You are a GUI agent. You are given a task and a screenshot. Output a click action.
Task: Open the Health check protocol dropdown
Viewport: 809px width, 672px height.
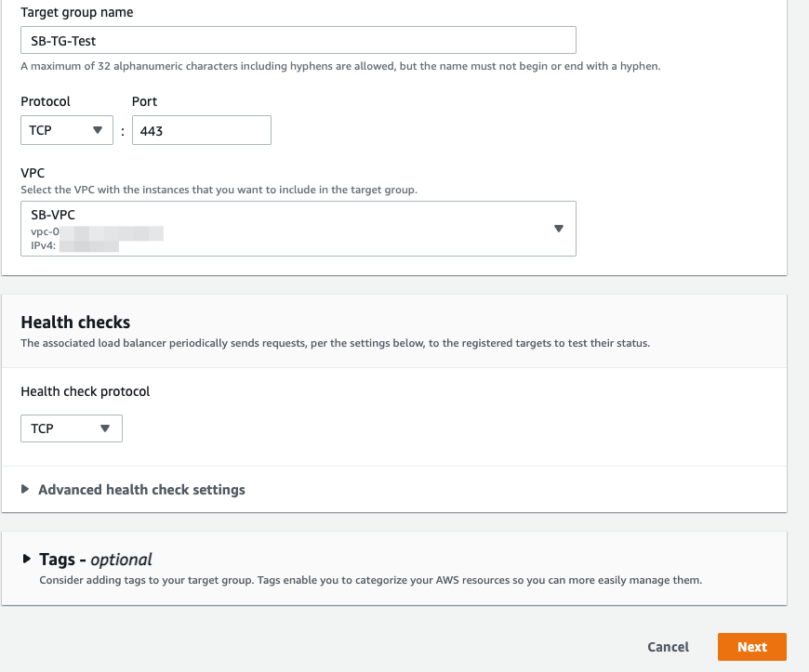71,428
